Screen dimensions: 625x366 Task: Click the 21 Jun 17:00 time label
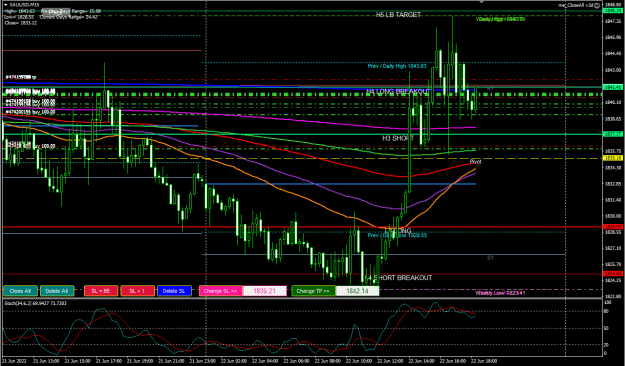(109, 361)
